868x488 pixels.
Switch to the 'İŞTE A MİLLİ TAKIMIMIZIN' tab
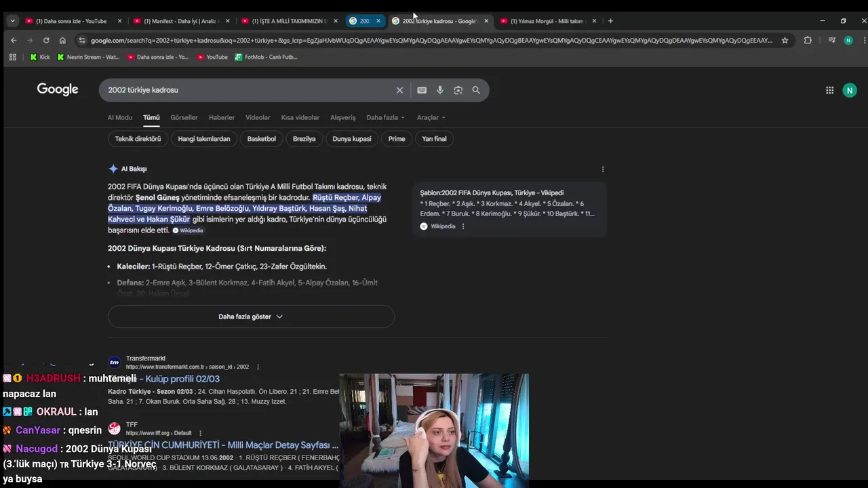point(290,21)
